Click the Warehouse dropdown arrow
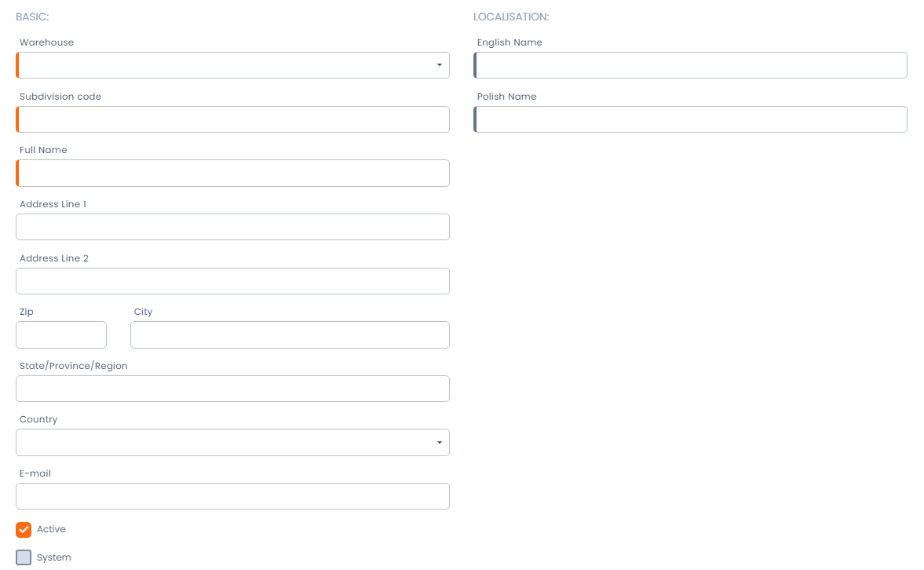Viewport: 924px width, 570px height. pyautogui.click(x=440, y=65)
